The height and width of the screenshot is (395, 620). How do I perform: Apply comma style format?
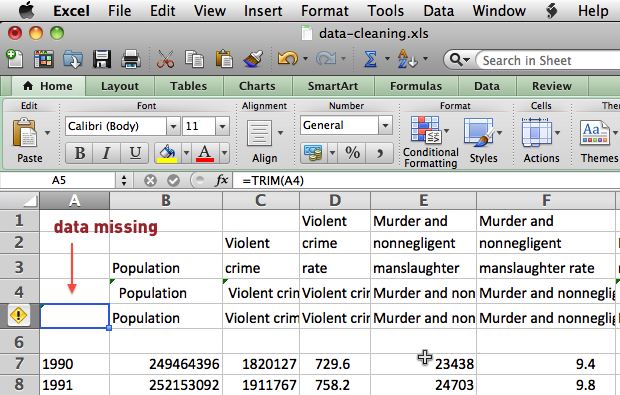(x=380, y=153)
